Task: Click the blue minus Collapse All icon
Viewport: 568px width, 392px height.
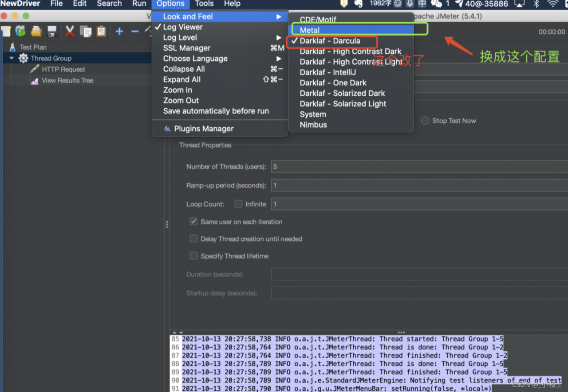Action: pos(135,31)
